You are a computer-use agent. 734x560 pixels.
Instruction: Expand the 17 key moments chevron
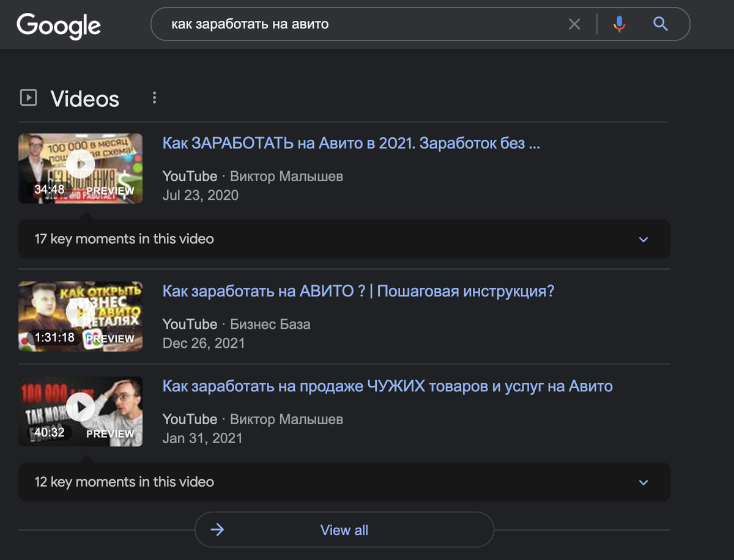coord(643,239)
